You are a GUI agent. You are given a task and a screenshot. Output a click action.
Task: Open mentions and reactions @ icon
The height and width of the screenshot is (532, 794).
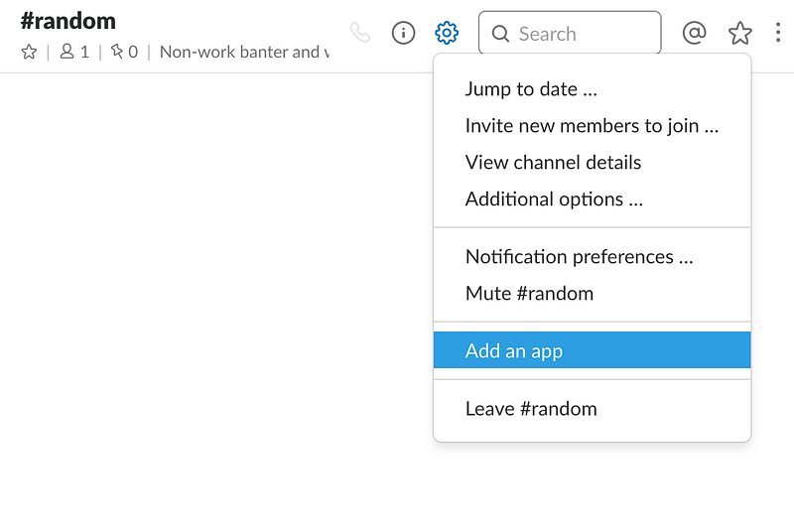coord(694,33)
